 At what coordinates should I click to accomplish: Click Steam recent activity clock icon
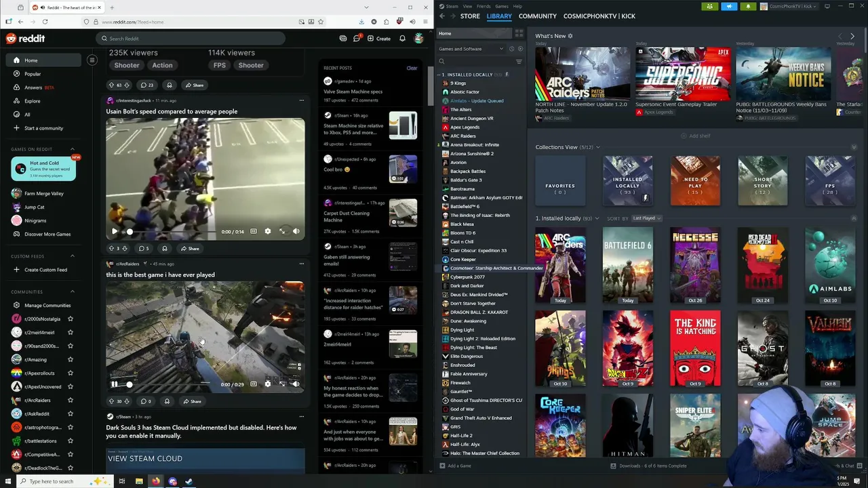tap(511, 49)
